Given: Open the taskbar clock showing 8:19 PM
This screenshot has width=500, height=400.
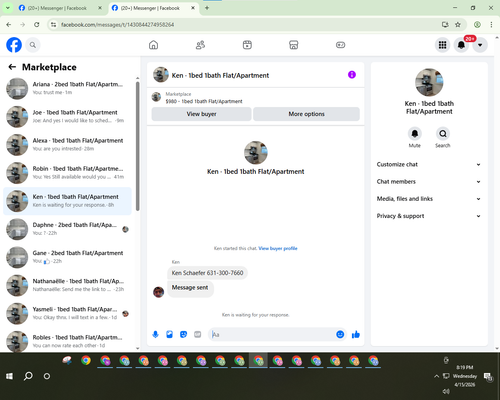Looking at the screenshot, I should tap(465, 376).
